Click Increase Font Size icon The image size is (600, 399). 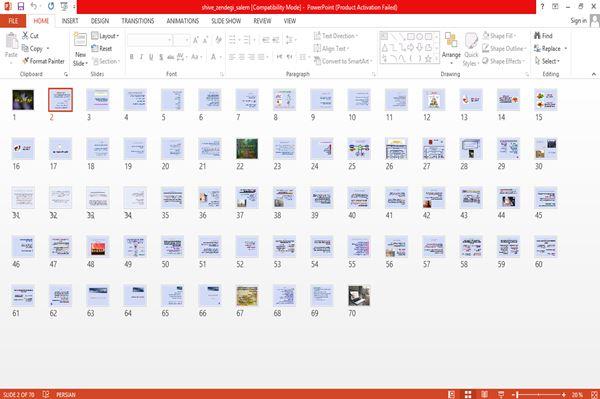196,40
